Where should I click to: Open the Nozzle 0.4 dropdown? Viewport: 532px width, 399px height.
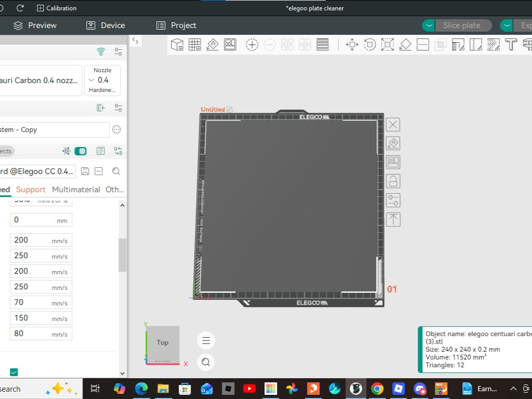pos(102,81)
